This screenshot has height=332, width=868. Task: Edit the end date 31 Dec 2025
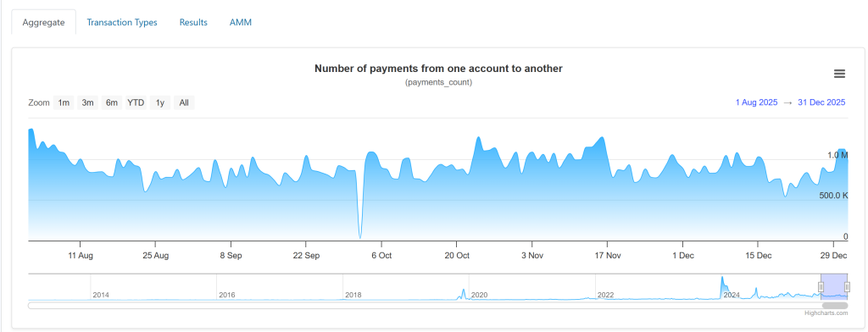point(821,102)
